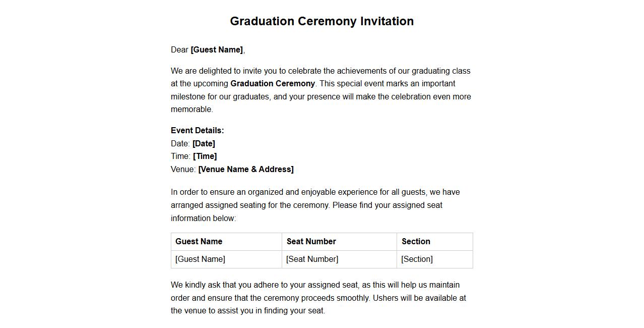Click the Guest Name table header
This screenshot has width=644, height=328.
click(x=199, y=242)
